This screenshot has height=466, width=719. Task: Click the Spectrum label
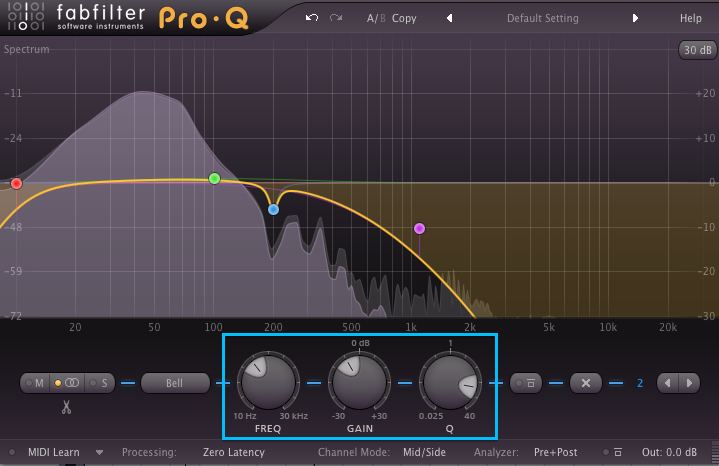(27, 49)
